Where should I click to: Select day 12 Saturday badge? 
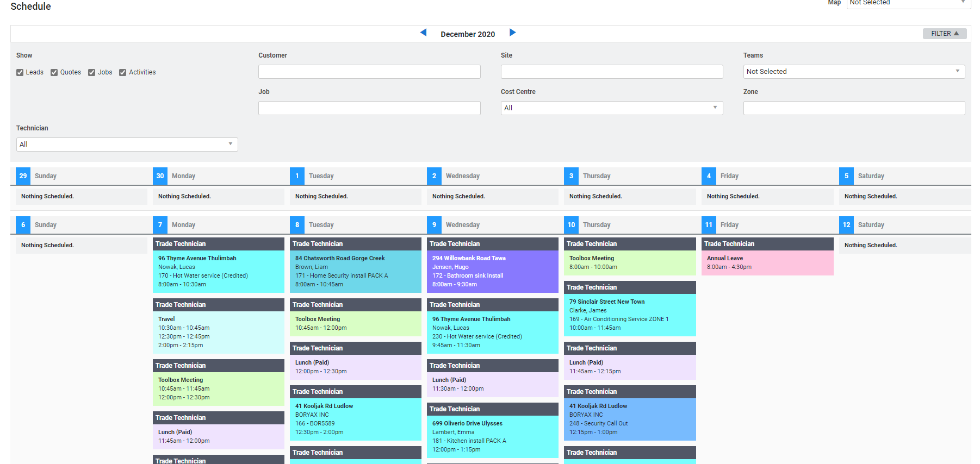tap(846, 225)
